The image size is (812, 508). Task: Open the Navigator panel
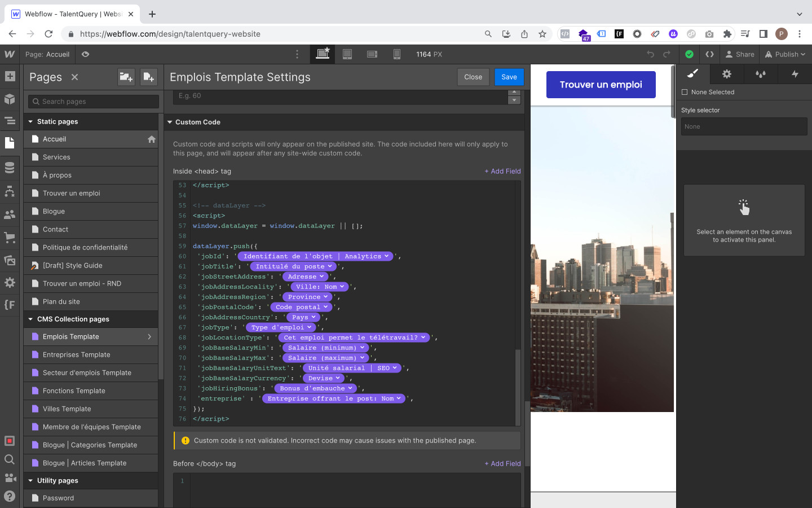pos(10,121)
